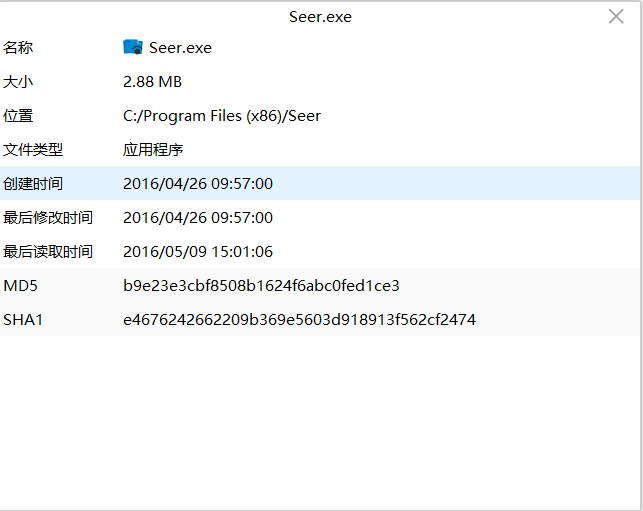Click the MD5 hash value

[x=261, y=285]
